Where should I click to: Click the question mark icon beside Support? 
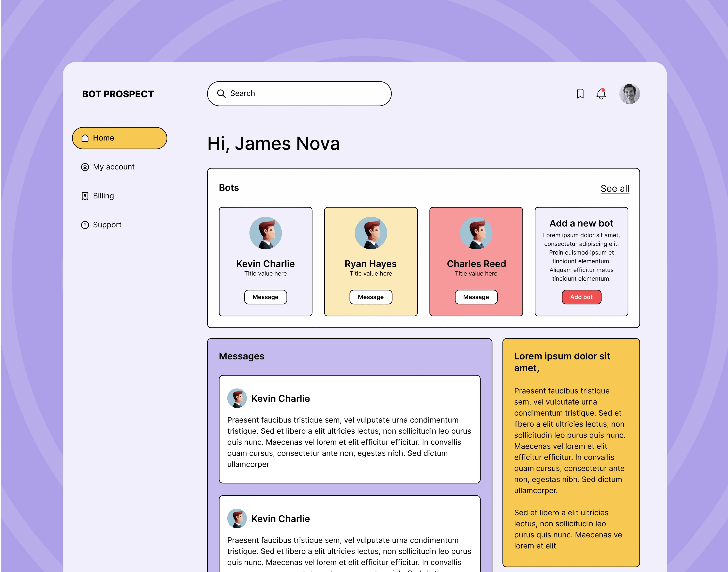tap(85, 225)
